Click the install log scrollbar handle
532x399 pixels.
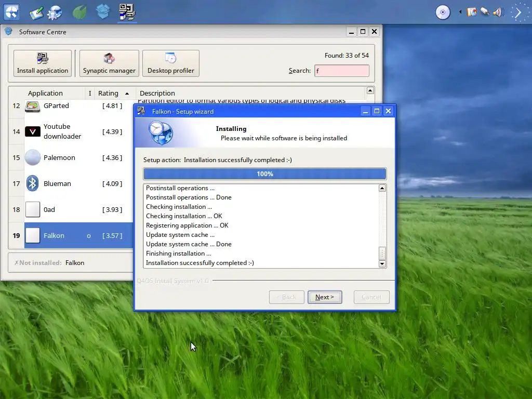pyautogui.click(x=382, y=253)
